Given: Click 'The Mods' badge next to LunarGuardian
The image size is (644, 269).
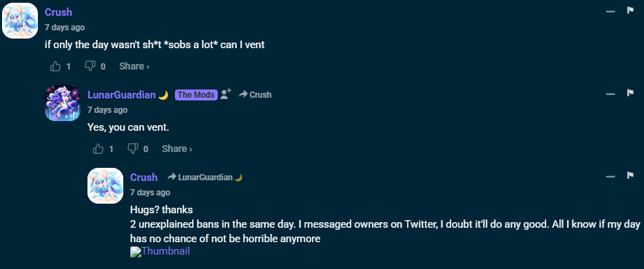Looking at the screenshot, I should tap(196, 95).
